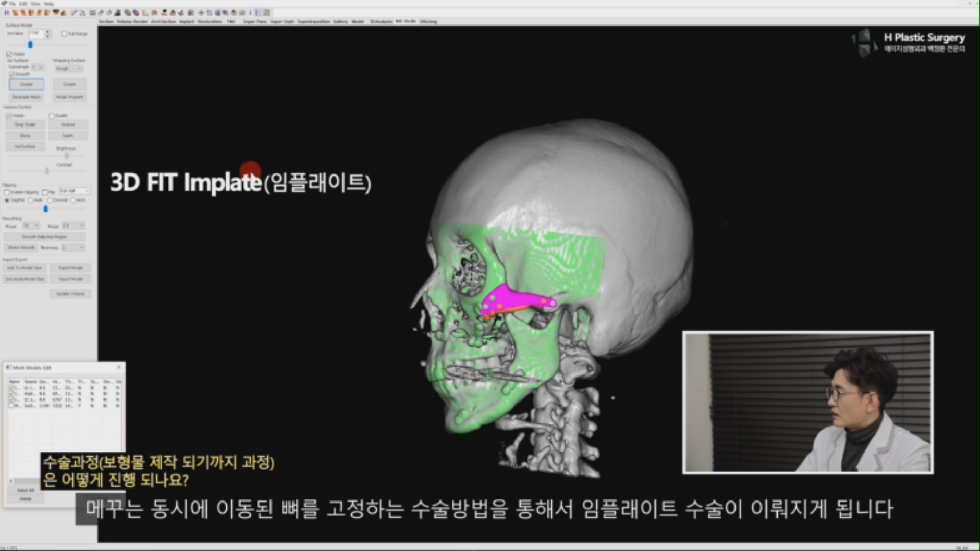Open the Smoothing Relax dropdown
Screen dimensions: 980x551
(73, 226)
